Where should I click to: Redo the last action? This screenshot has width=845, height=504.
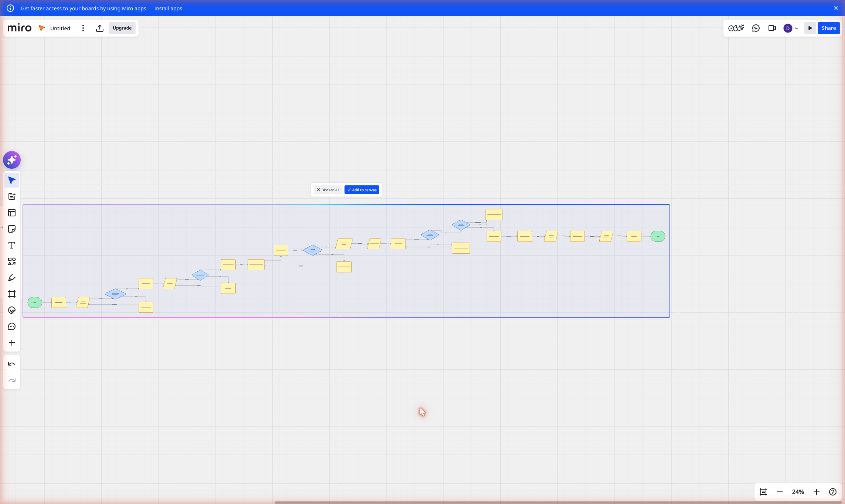[12, 380]
